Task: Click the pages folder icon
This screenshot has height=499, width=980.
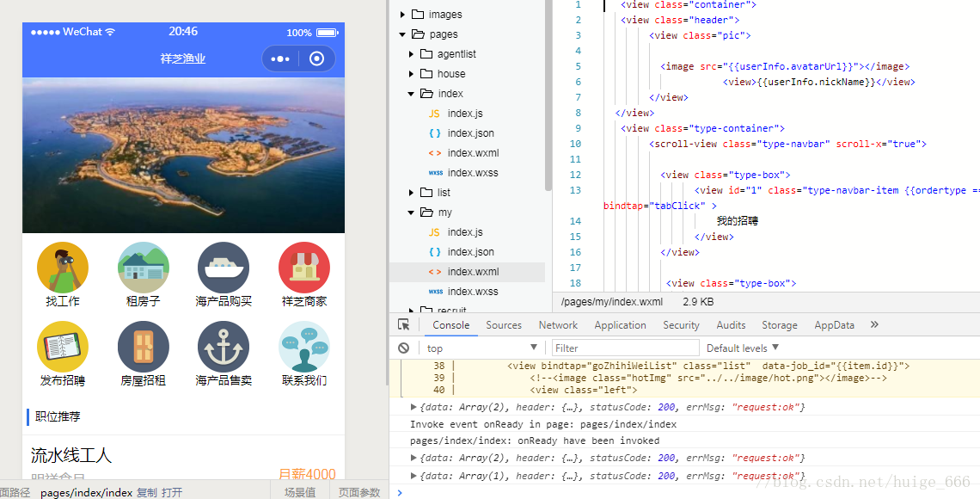Action: pos(418,34)
